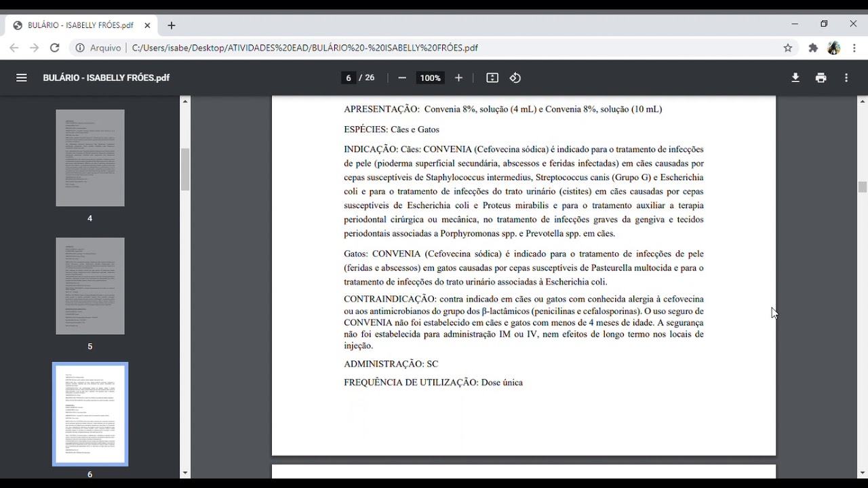Zoom out with the minus icon
868x488 pixels.
pyautogui.click(x=402, y=78)
